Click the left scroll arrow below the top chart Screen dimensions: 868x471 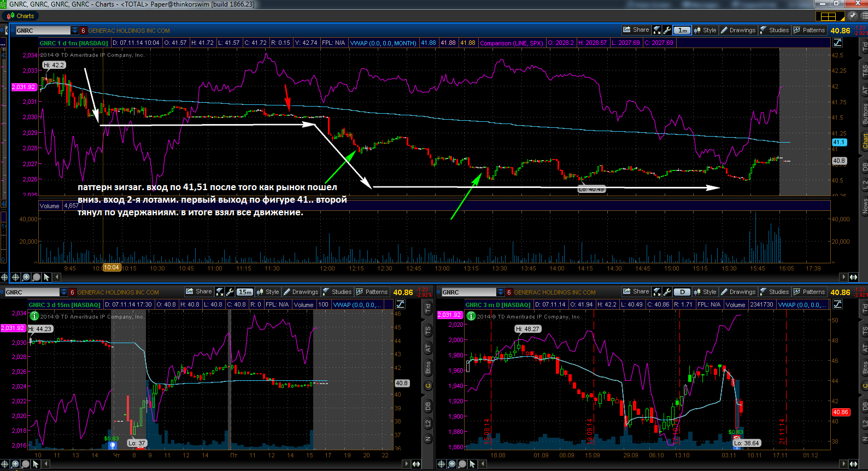[x=57, y=277]
